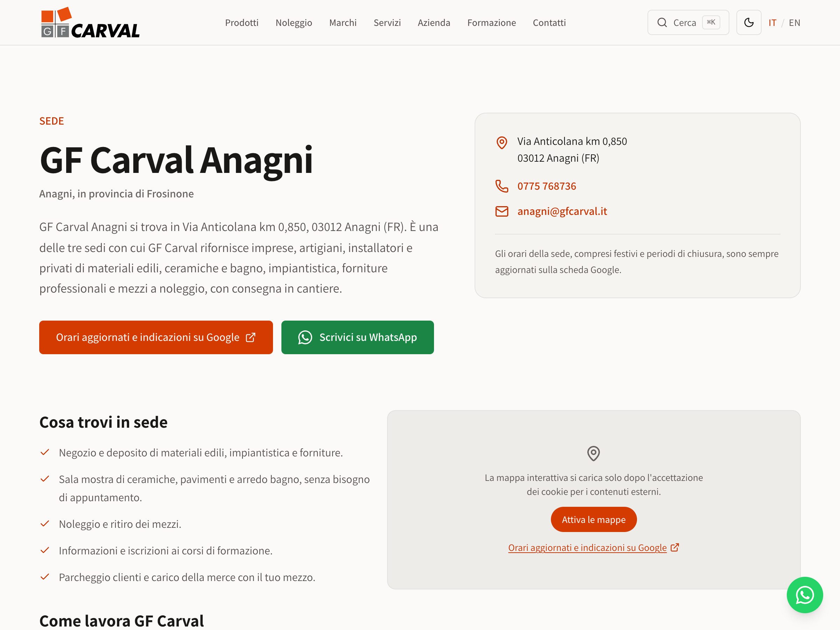
Task: Click Noleggio e ritiro dei mezzi text
Action: click(x=120, y=524)
